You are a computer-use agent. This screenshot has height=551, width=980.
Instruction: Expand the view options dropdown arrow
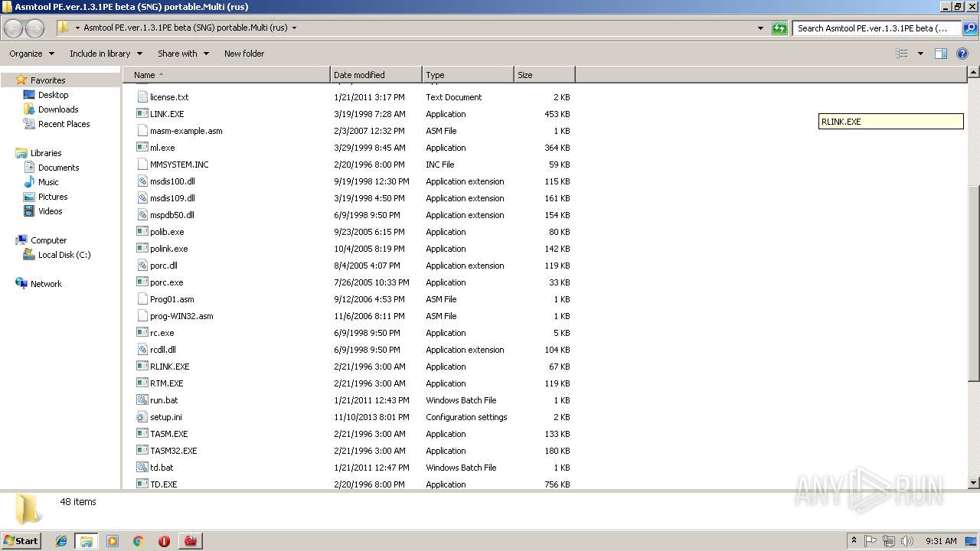(x=920, y=54)
